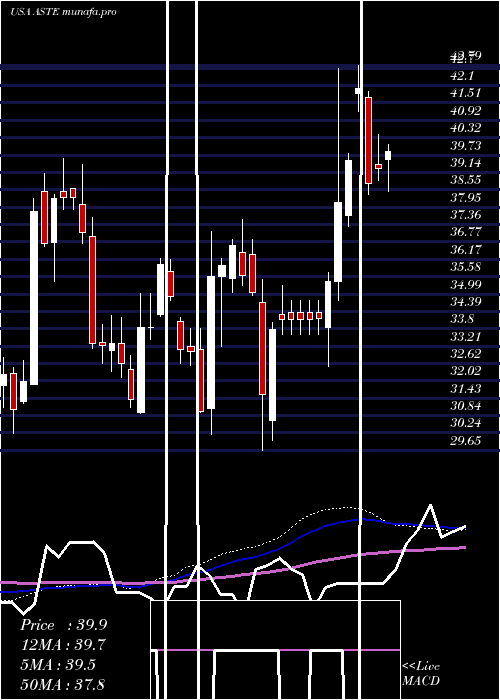Select the 38.55 price axis label
Screen dimensions: 500x700
click(x=466, y=180)
